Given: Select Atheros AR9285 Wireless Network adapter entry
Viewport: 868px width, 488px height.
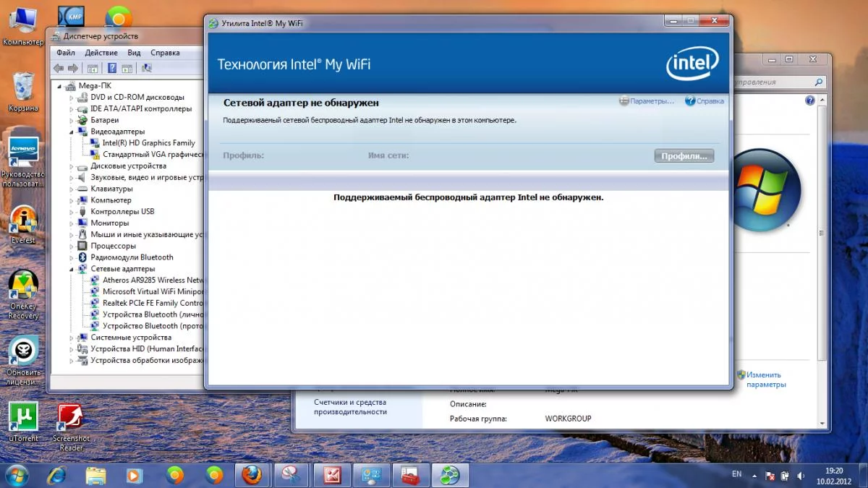Looking at the screenshot, I should tap(147, 281).
